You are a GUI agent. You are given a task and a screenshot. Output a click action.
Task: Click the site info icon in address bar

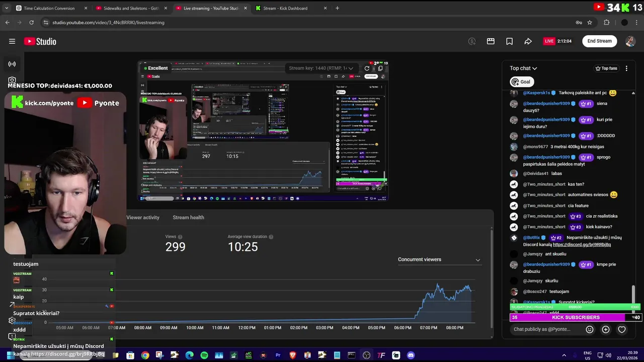pos(46,22)
